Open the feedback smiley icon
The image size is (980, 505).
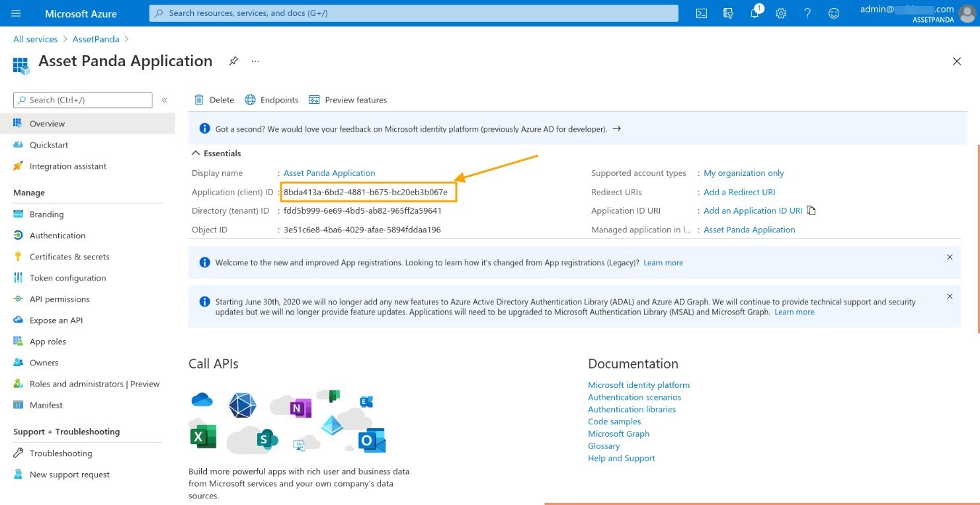tap(834, 13)
